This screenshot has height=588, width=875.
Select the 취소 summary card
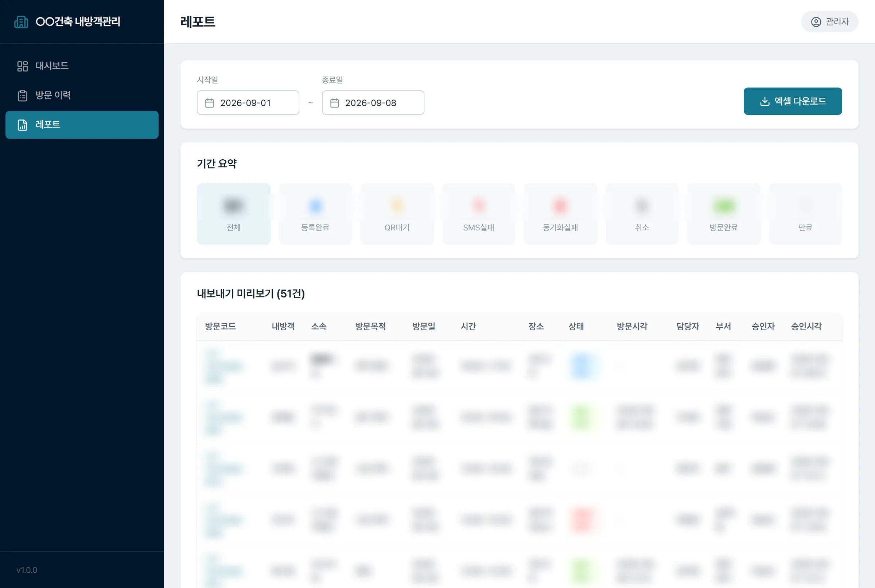[642, 214]
